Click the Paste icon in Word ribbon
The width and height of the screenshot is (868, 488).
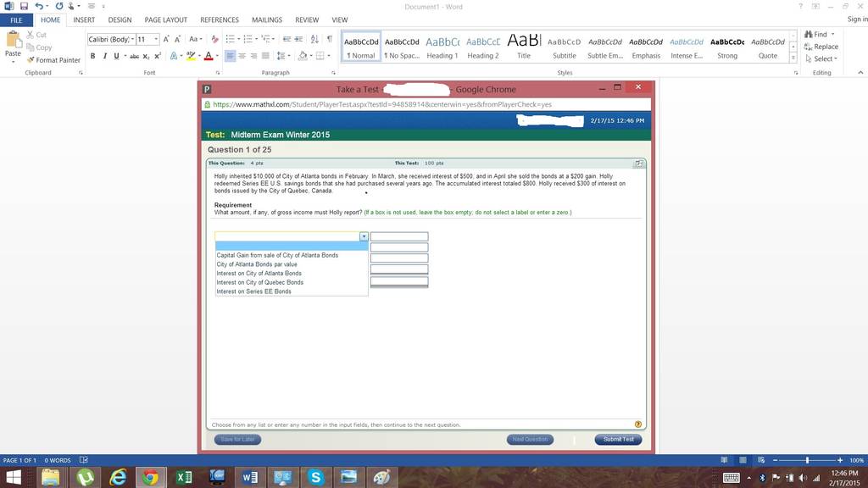12,41
